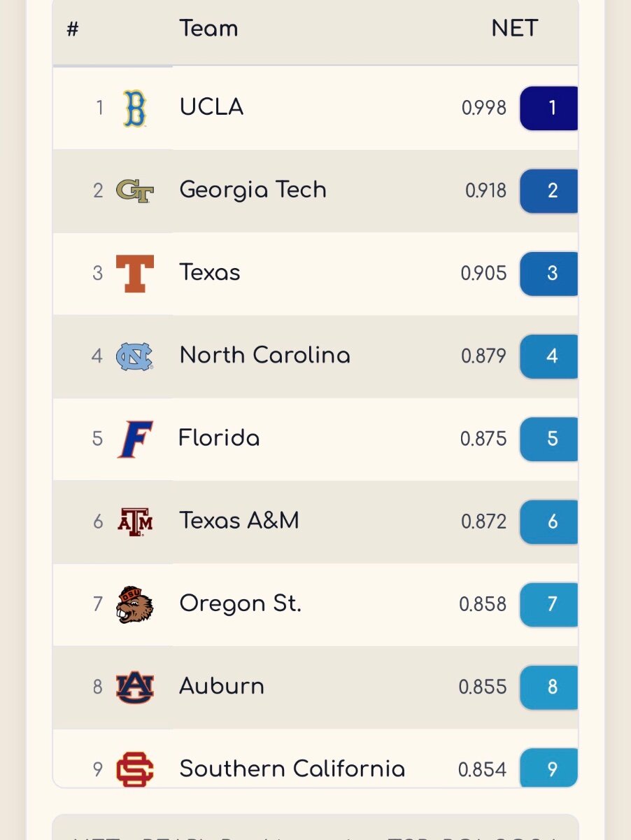Viewport: 631px width, 840px height.
Task: Click the dark blue rank 1 badge
Action: [x=551, y=108]
